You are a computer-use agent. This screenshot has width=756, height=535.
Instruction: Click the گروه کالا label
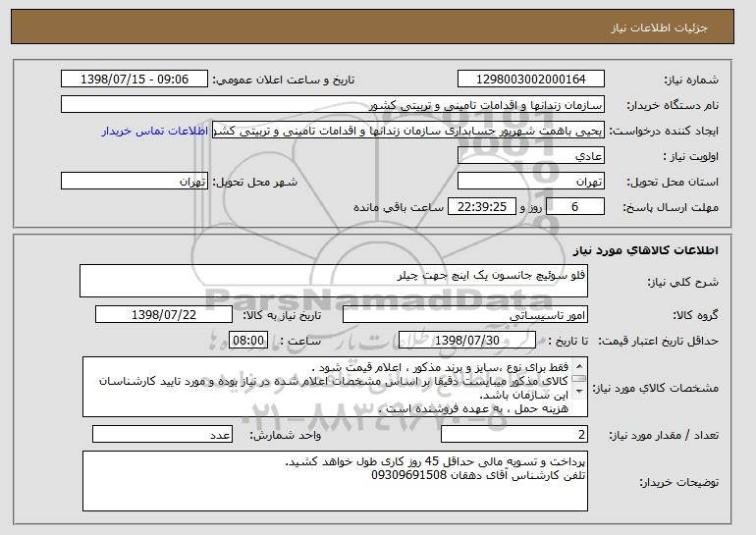(x=695, y=316)
